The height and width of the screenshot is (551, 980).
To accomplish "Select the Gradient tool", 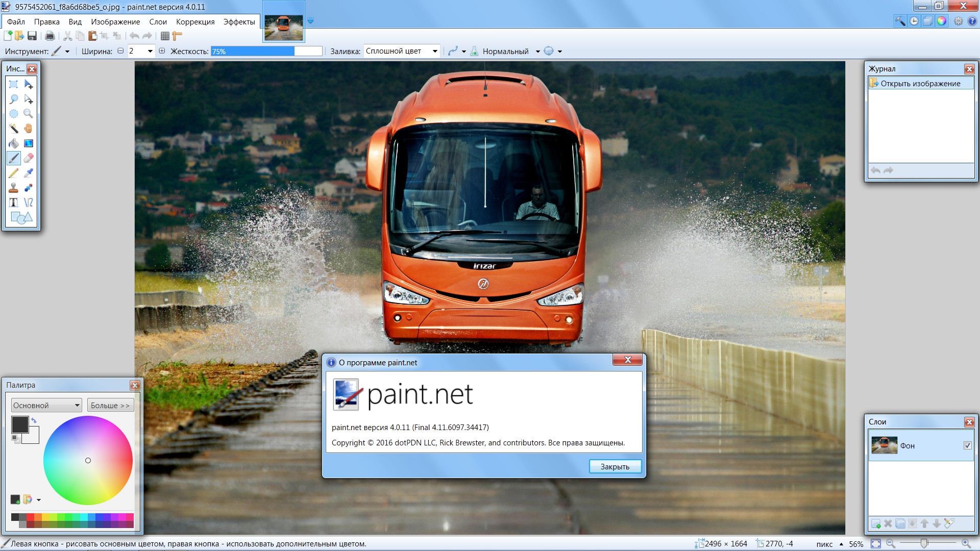I will coord(28,143).
